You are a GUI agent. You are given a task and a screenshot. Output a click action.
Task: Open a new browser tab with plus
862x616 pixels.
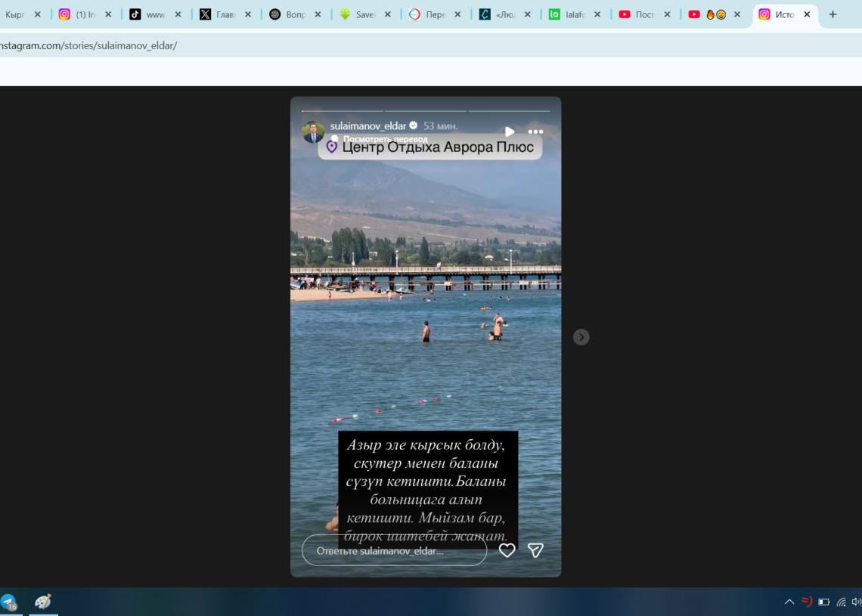tap(833, 14)
